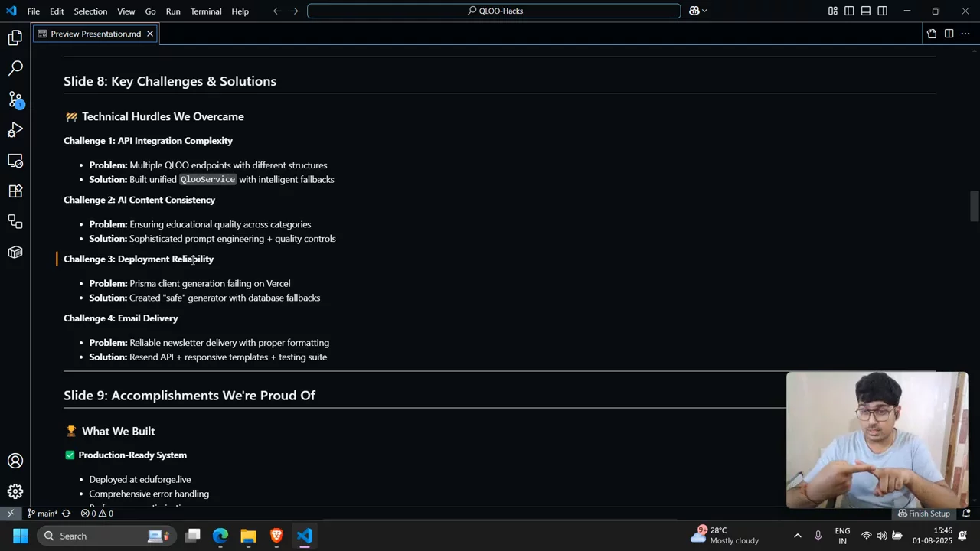Click the Challenge 4: Email Delivery heading
Screen dimensions: 980x551
pyautogui.click(x=121, y=318)
